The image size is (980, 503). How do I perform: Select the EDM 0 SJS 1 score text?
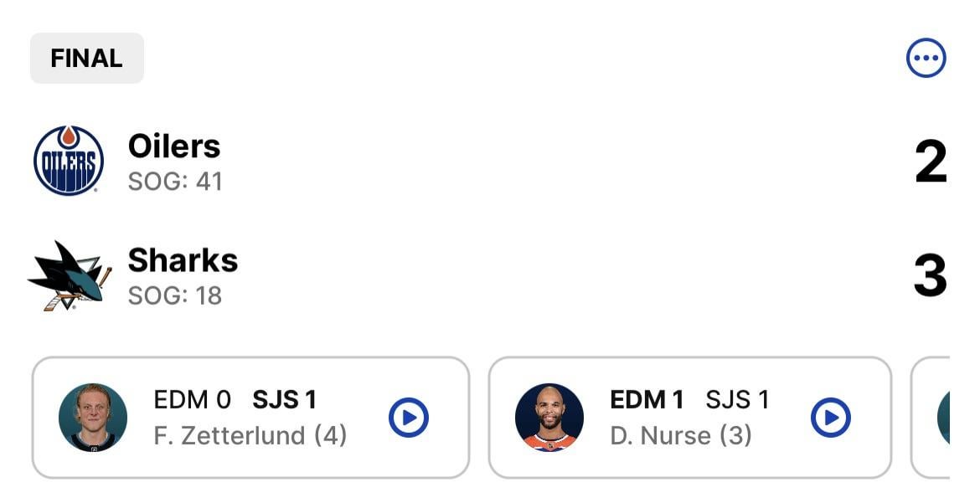(235, 400)
